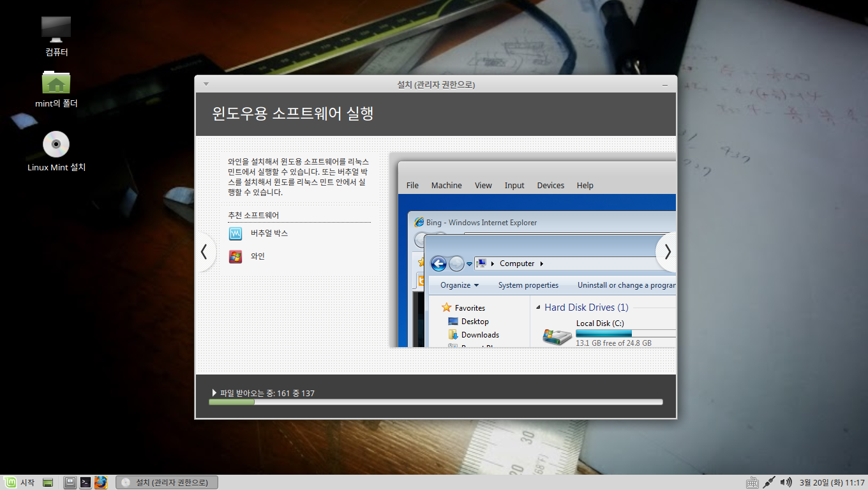Click the 파일 받아오는 중: 161 중 137 status text

tap(267, 393)
